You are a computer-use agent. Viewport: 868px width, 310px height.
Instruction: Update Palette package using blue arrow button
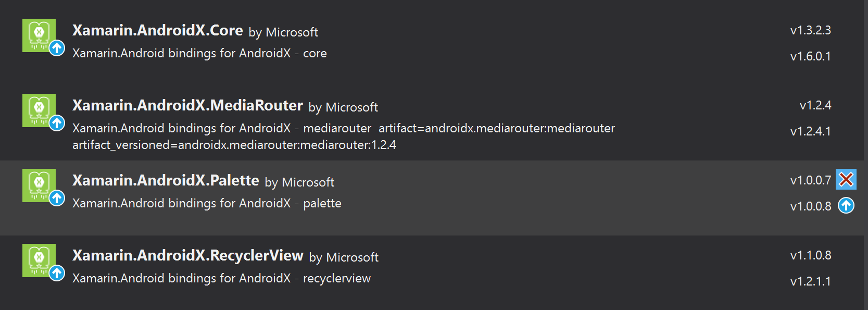point(846,206)
